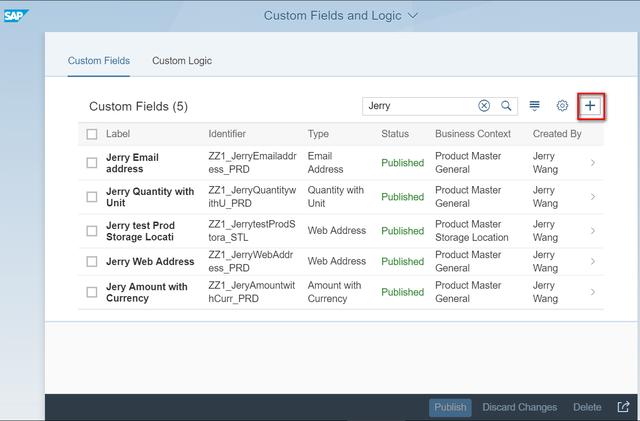Click the search magnifier icon
The width and height of the screenshot is (640, 421).
(x=507, y=106)
